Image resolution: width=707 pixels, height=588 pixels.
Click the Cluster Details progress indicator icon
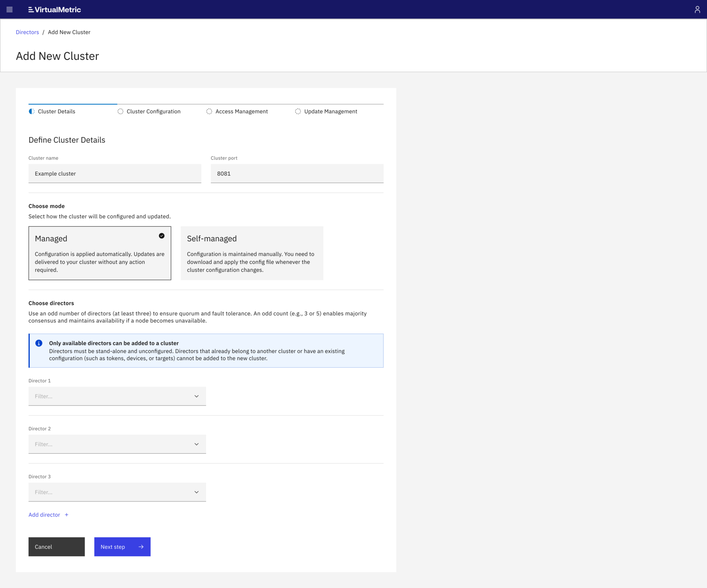[x=31, y=111]
